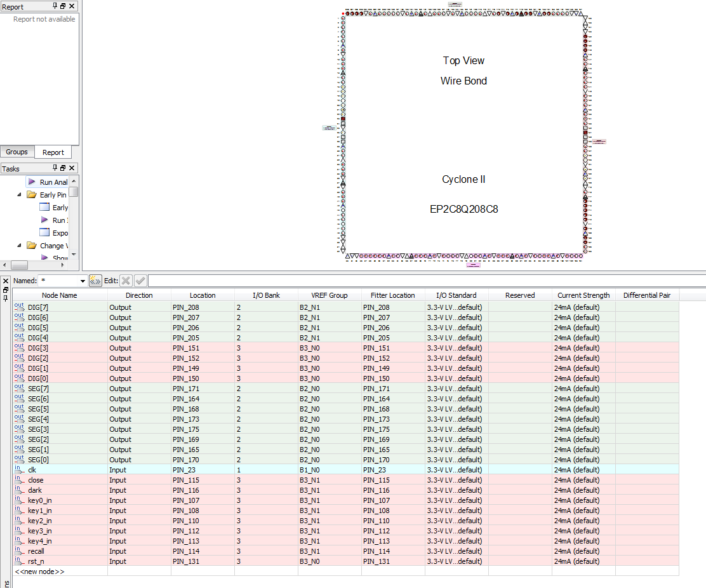706x588 pixels.
Task: Click the I/O Standard column header
Action: [x=456, y=295]
